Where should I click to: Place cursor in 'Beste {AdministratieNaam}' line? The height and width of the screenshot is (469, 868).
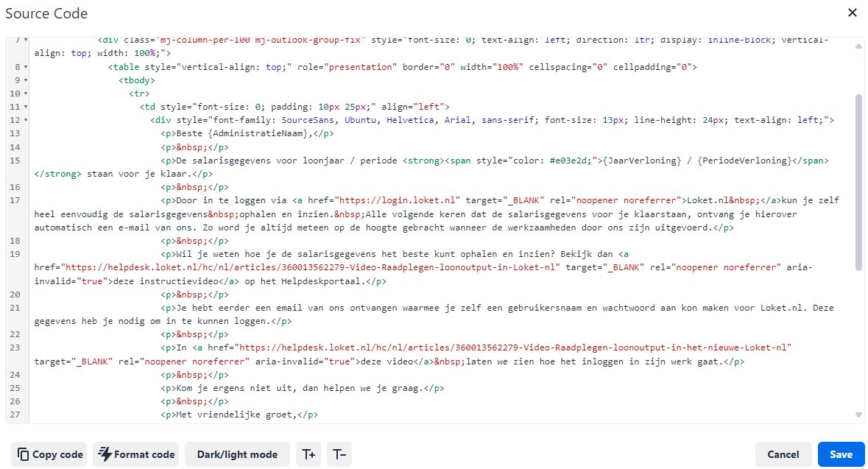(243, 133)
